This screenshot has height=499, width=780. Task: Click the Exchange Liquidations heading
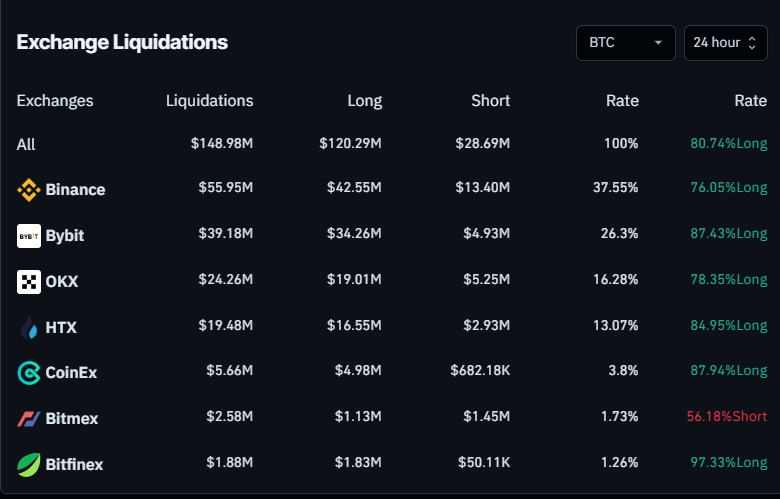point(122,42)
